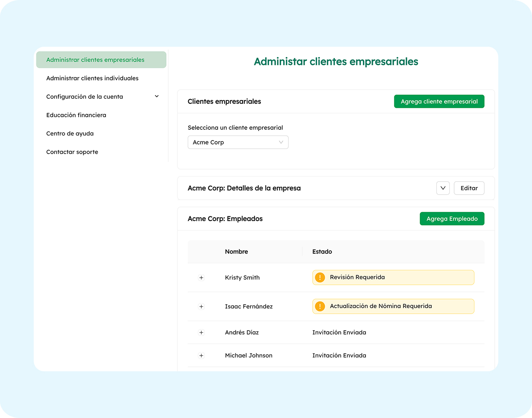Edit the Acme Corp company details
The image size is (532, 418).
469,188
